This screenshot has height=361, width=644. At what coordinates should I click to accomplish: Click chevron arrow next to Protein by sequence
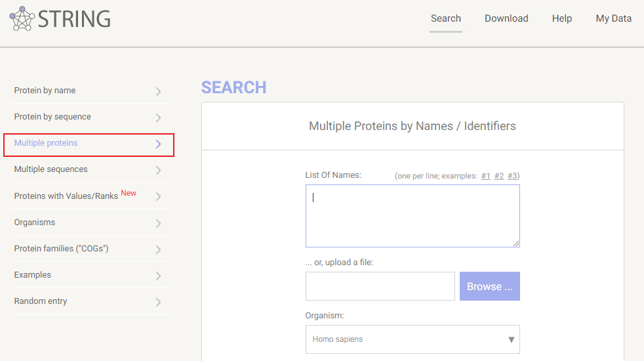coord(158,117)
